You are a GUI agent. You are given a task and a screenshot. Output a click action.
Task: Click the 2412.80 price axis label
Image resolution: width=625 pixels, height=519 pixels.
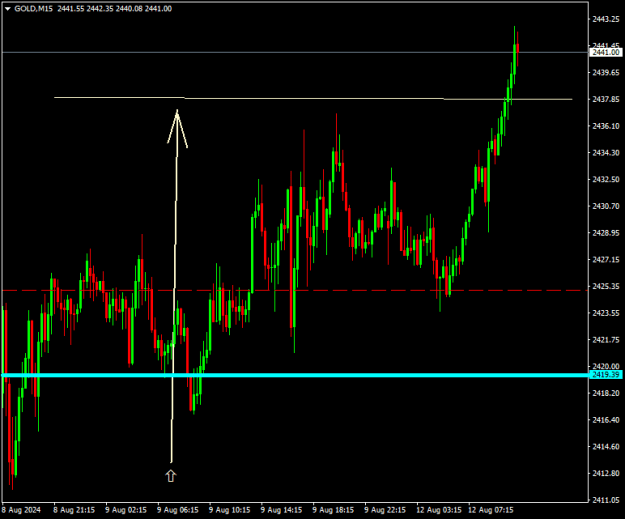[x=606, y=473]
